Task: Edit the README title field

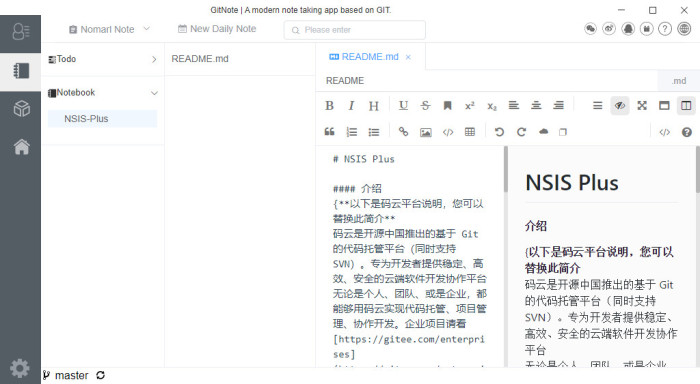Action: (487, 81)
